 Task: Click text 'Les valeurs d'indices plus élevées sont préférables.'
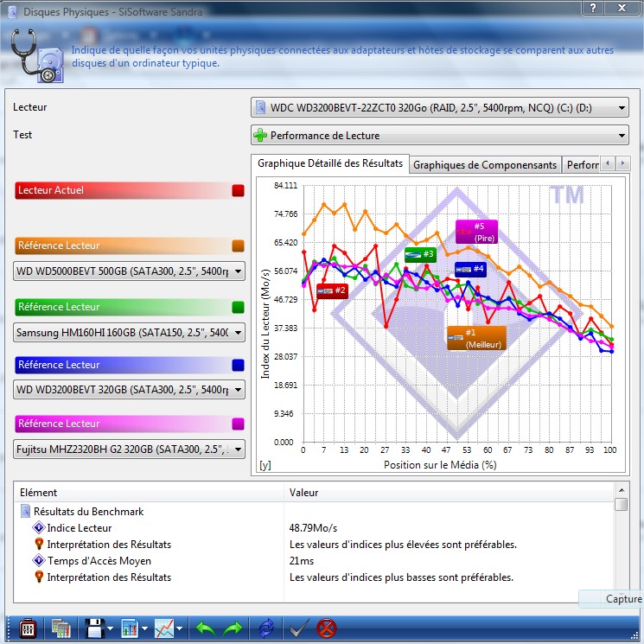click(403, 545)
